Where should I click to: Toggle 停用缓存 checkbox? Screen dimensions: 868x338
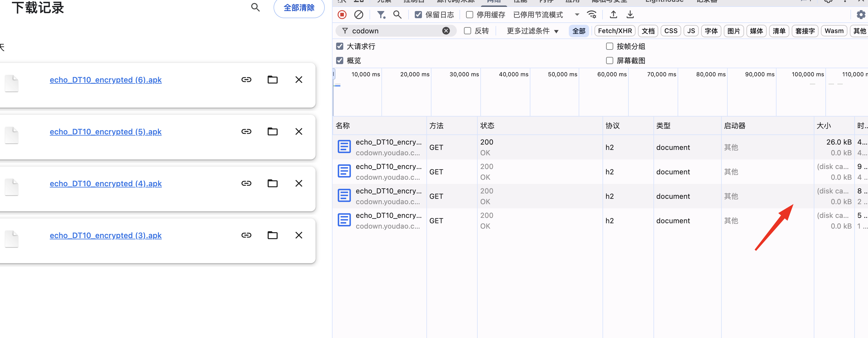(469, 15)
